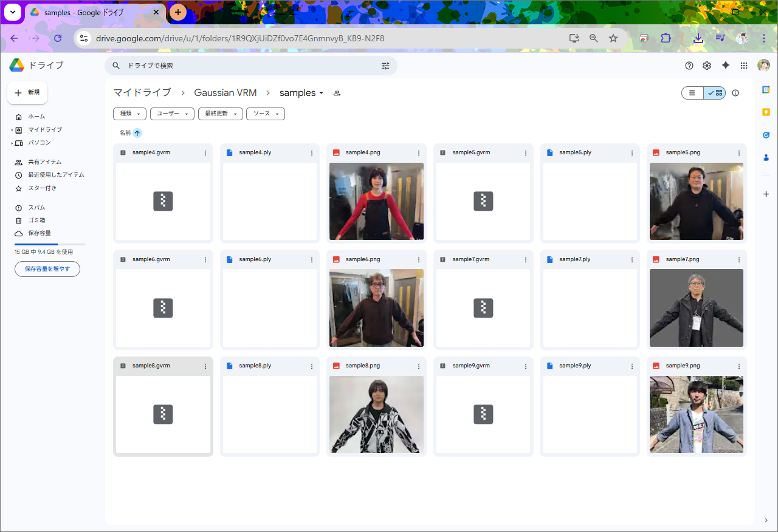Viewport: 778px width, 532px height.
Task: Expand マイドライブ tree arrow in sidebar
Action: (x=12, y=130)
